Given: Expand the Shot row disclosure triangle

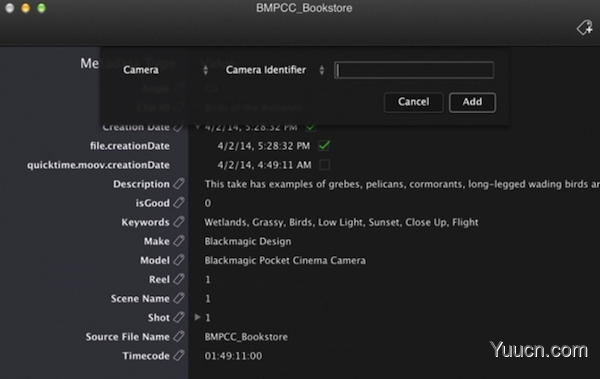Looking at the screenshot, I should pos(197,317).
